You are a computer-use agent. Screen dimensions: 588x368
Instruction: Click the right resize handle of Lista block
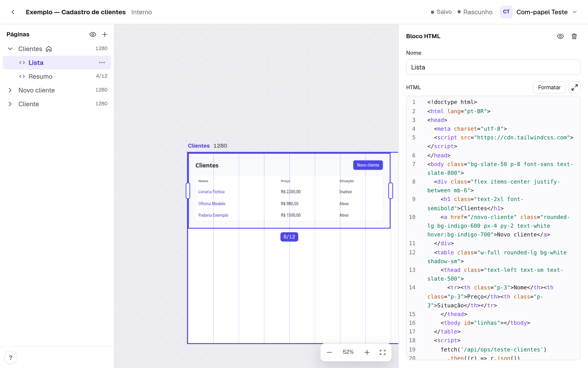pos(390,191)
